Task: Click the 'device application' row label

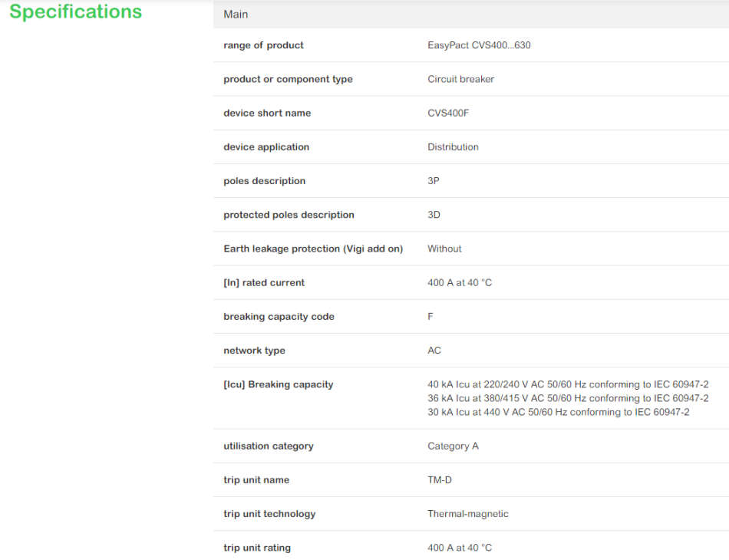Action: pyautogui.click(x=266, y=147)
